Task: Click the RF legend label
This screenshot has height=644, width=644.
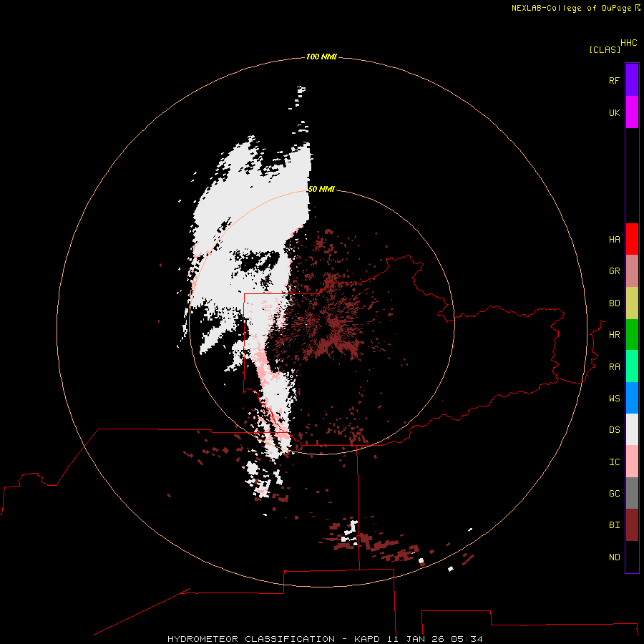Action: point(615,80)
